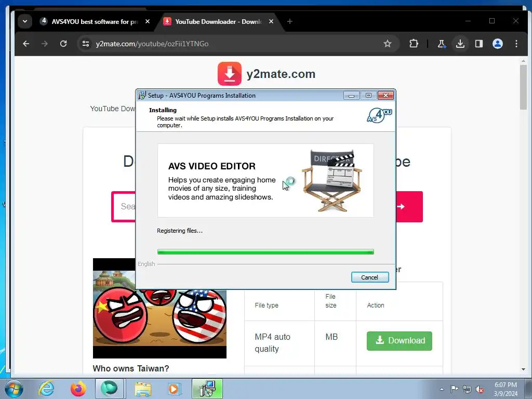
Task: Open a new Chrome tab
Action: tap(289, 21)
